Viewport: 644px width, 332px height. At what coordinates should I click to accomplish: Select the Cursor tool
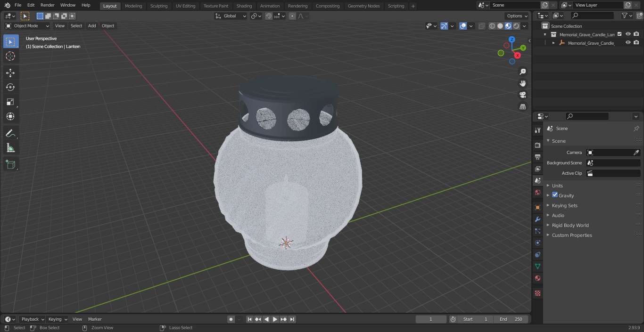click(x=10, y=56)
